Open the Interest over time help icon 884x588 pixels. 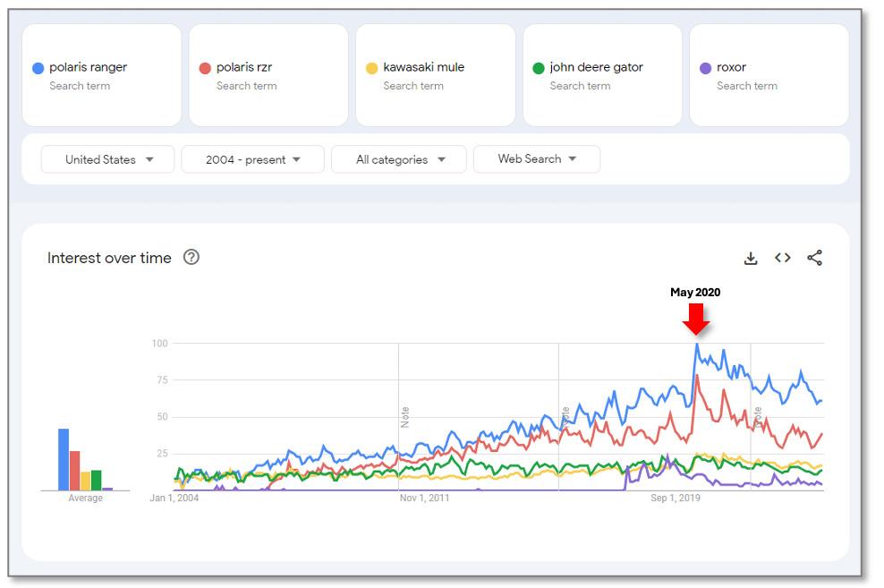[191, 257]
